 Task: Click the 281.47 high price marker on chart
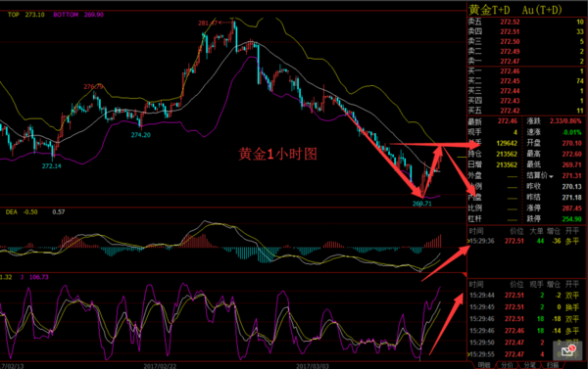208,23
